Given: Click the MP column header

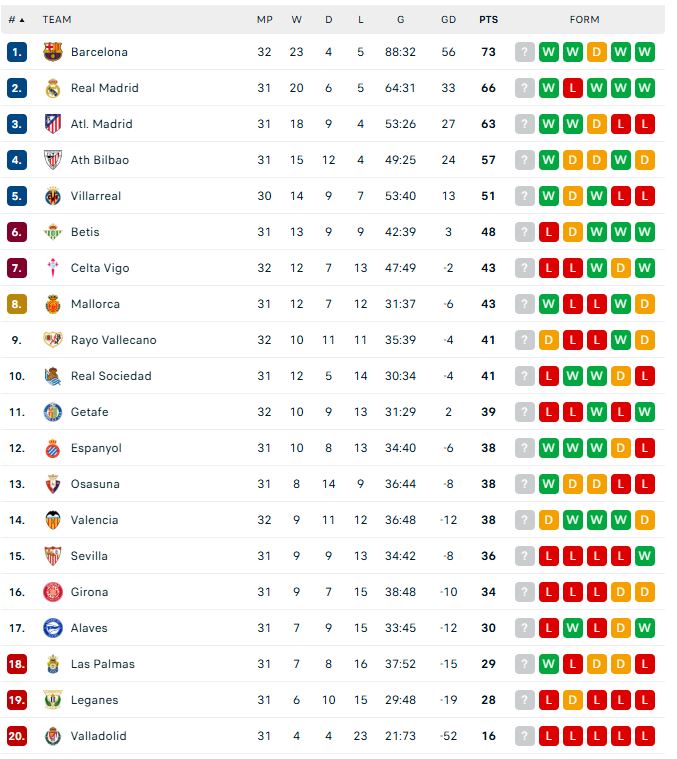Looking at the screenshot, I should pyautogui.click(x=265, y=20).
